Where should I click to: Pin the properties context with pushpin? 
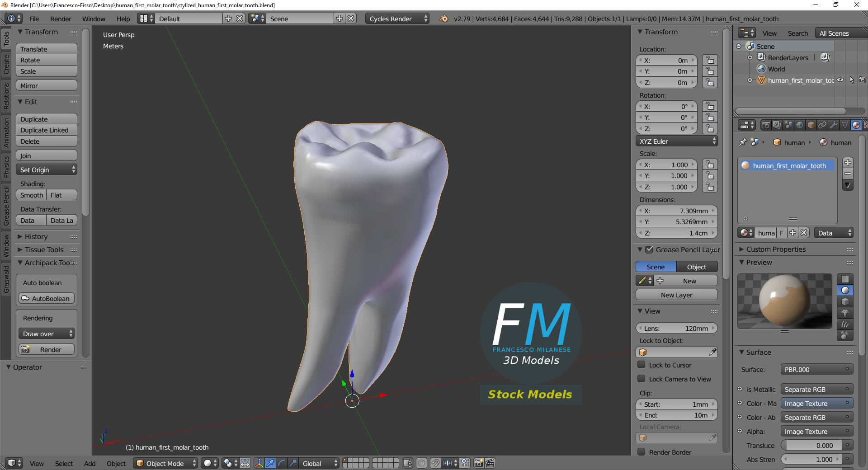(742, 142)
